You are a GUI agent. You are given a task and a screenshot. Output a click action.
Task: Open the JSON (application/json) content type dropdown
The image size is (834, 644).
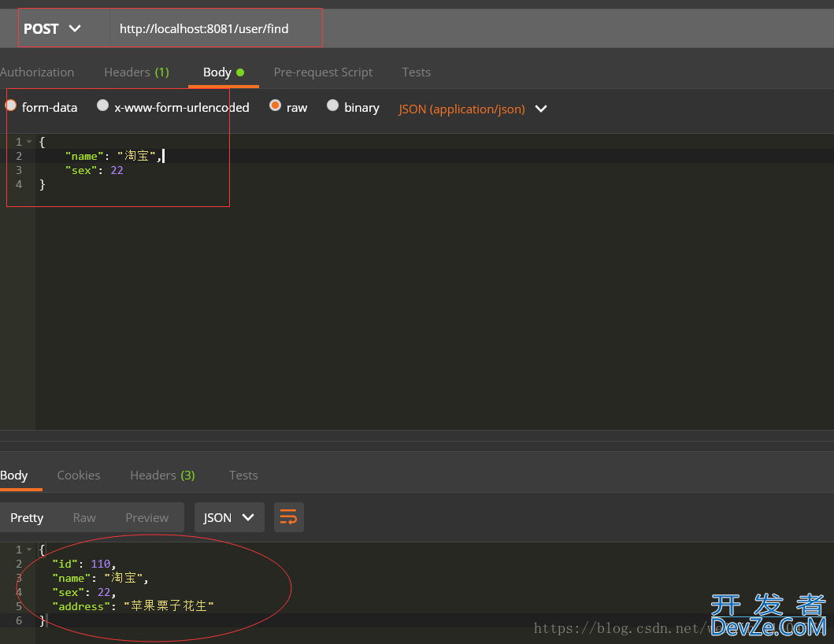point(473,109)
